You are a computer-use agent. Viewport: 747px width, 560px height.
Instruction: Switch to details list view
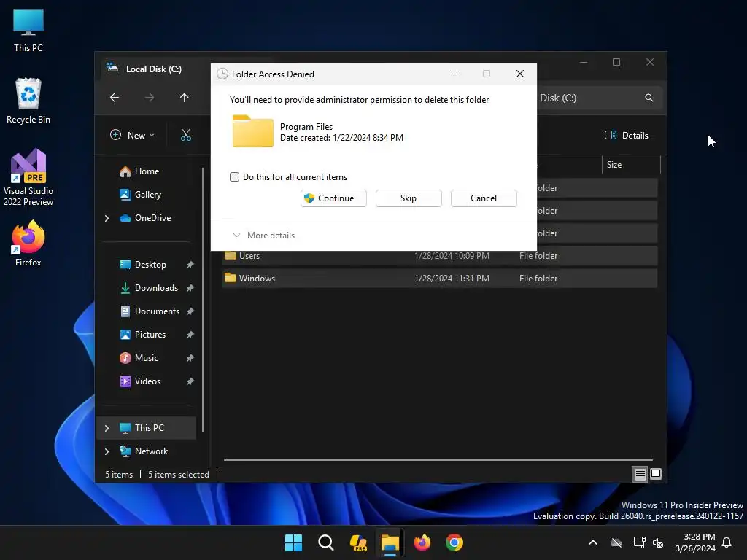[640, 474]
